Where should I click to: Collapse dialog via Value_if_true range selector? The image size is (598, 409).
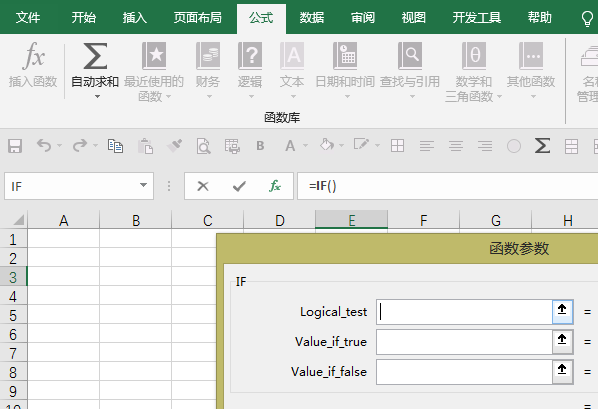coord(563,342)
